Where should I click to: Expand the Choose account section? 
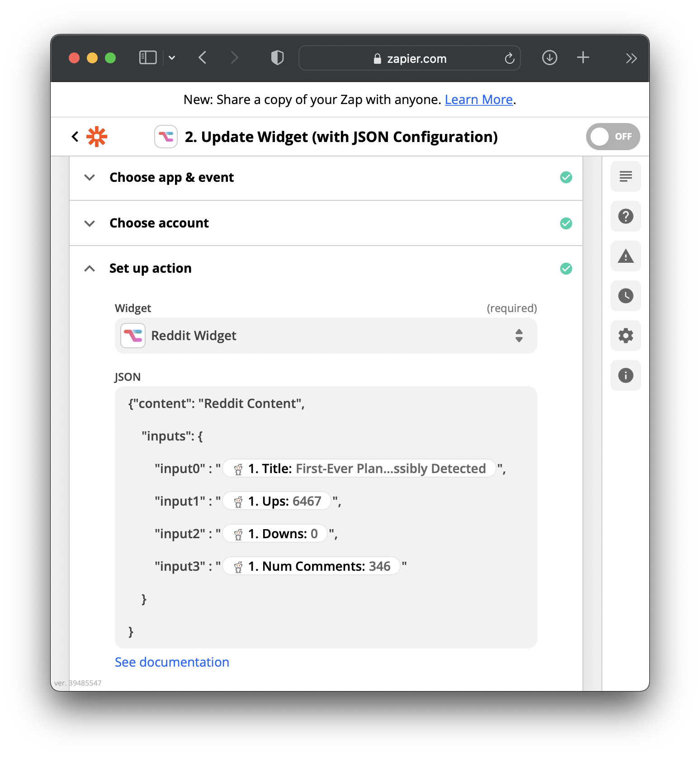(x=326, y=223)
